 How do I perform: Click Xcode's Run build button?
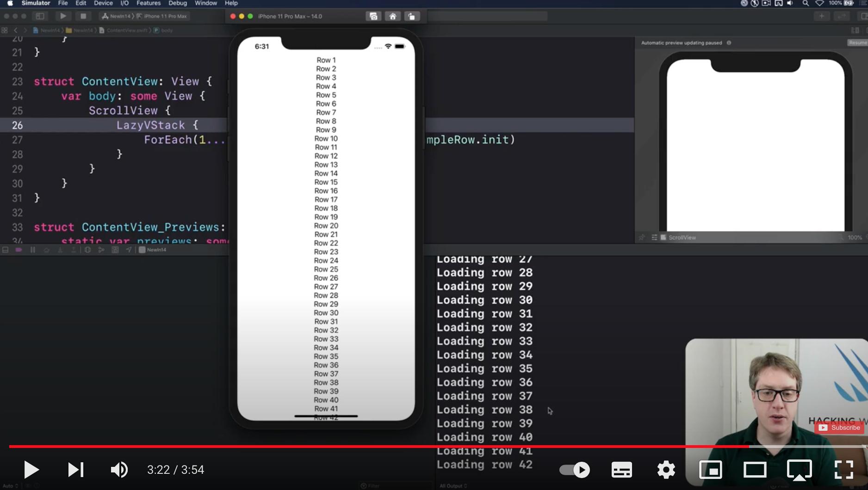click(63, 16)
